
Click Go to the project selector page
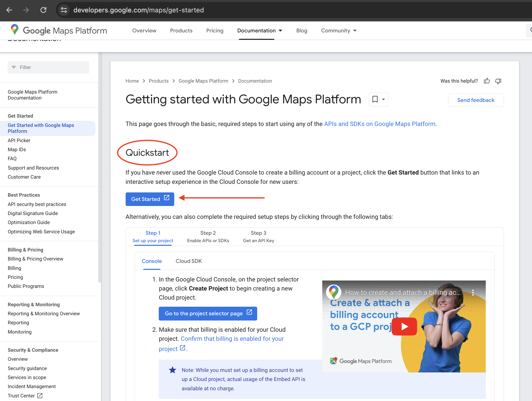(x=208, y=313)
